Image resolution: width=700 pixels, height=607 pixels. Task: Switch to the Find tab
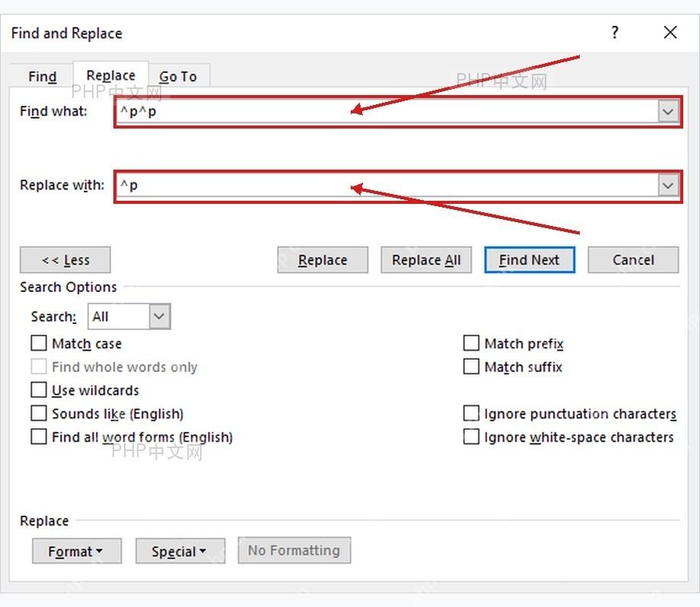click(x=43, y=77)
